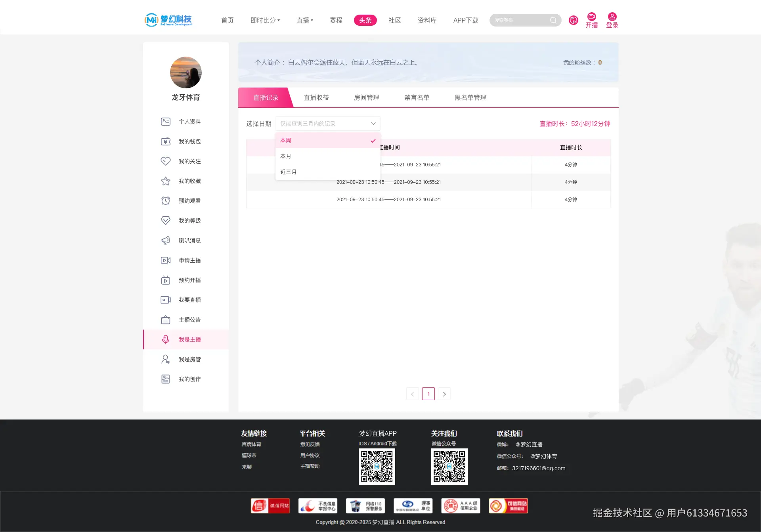Expand the 即时比分 menu

pos(265,20)
